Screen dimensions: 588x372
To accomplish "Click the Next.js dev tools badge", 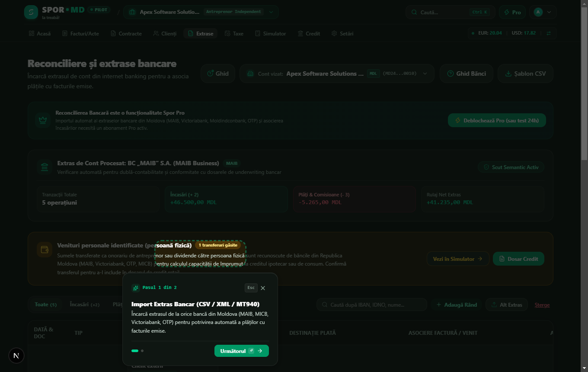I will pos(16,356).
